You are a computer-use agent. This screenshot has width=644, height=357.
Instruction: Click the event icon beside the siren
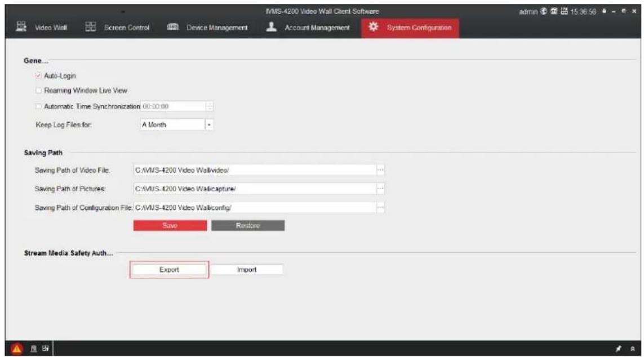point(45,349)
